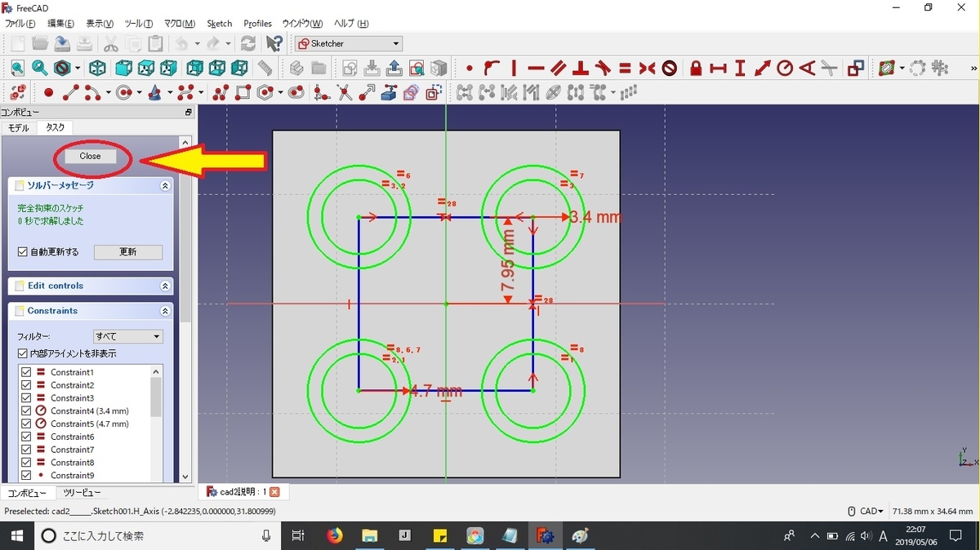Click the refresh recompute icon

click(248, 43)
